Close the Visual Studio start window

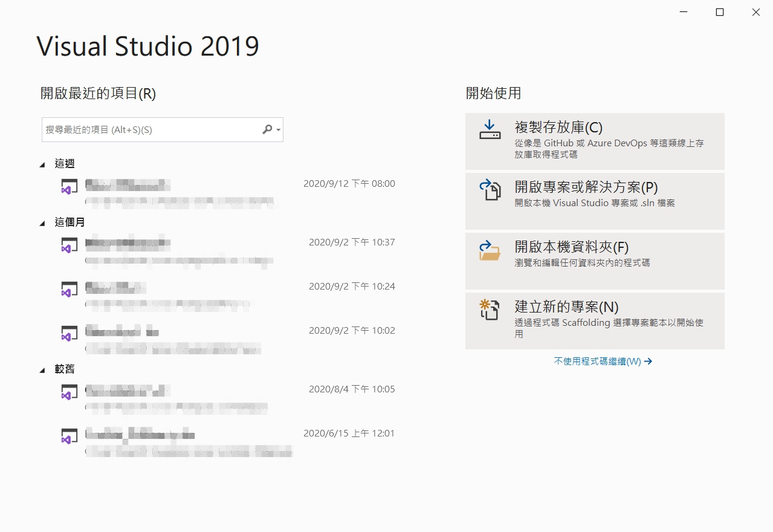[x=755, y=12]
